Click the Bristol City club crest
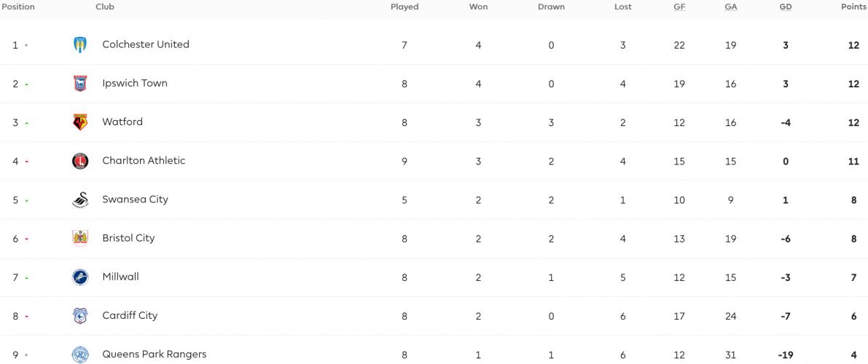The image size is (868, 364). (x=80, y=239)
